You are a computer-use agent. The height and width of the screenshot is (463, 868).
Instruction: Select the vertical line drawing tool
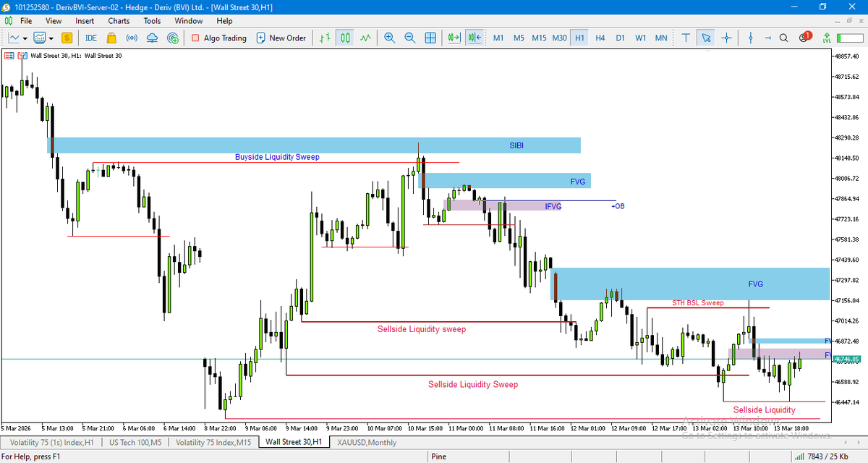pyautogui.click(x=751, y=38)
